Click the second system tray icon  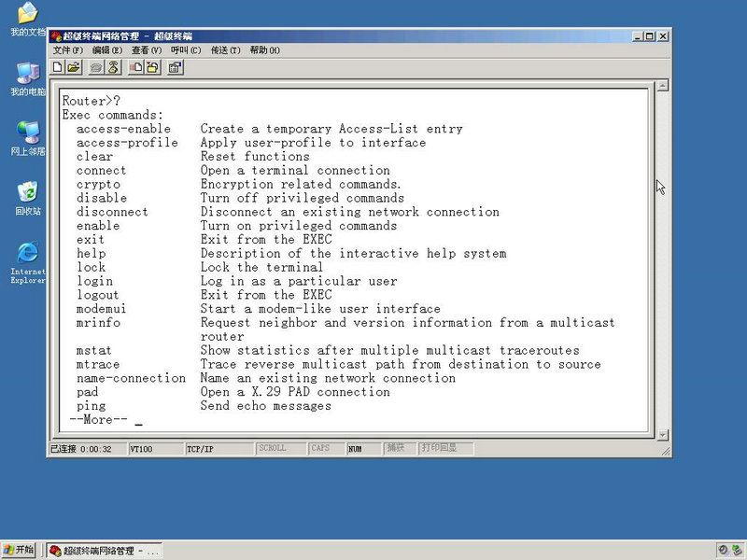pos(737,550)
